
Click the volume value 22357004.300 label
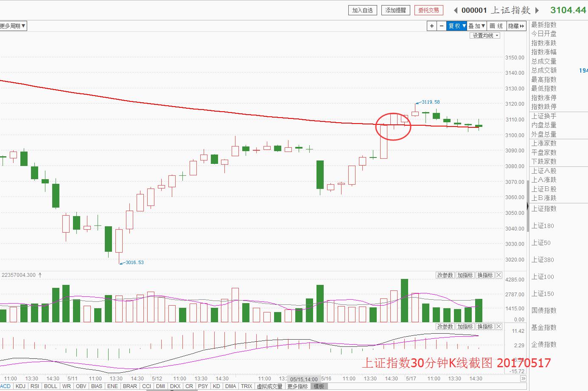click(x=19, y=275)
